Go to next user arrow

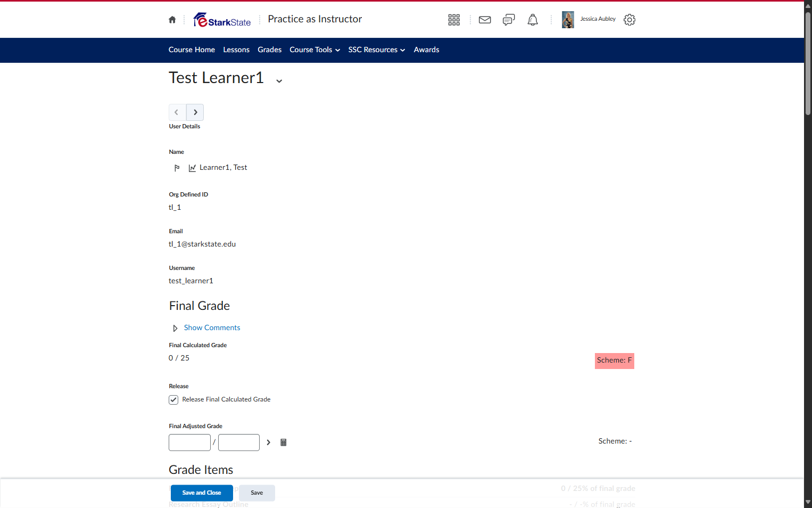coord(195,112)
